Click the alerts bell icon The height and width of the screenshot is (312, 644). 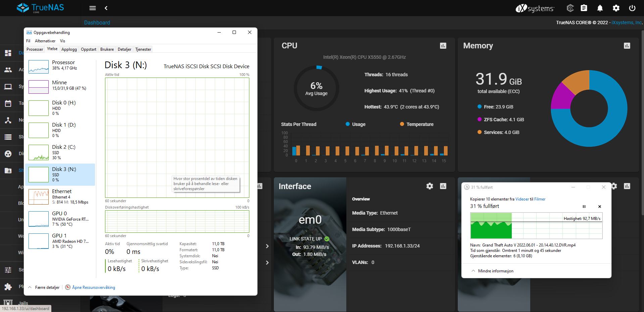[x=600, y=8]
